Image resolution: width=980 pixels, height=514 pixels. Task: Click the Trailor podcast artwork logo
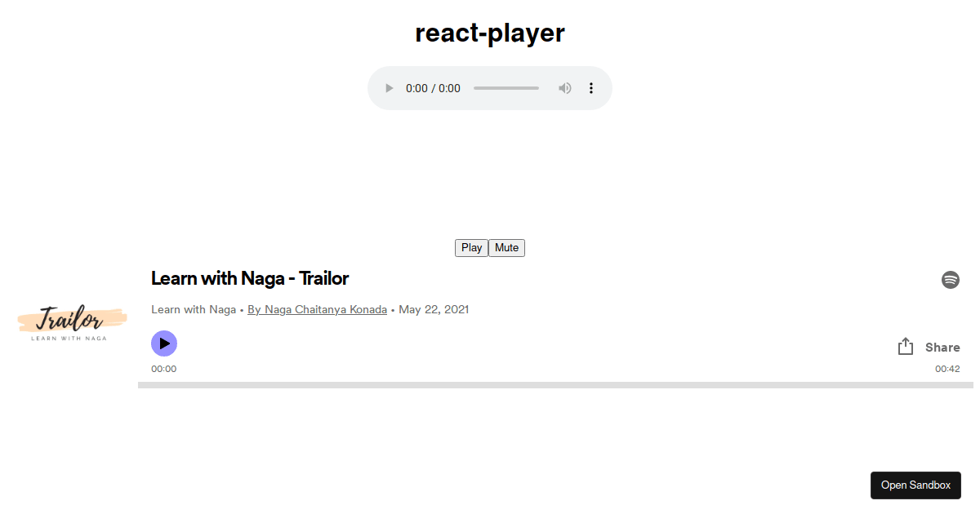[71, 322]
